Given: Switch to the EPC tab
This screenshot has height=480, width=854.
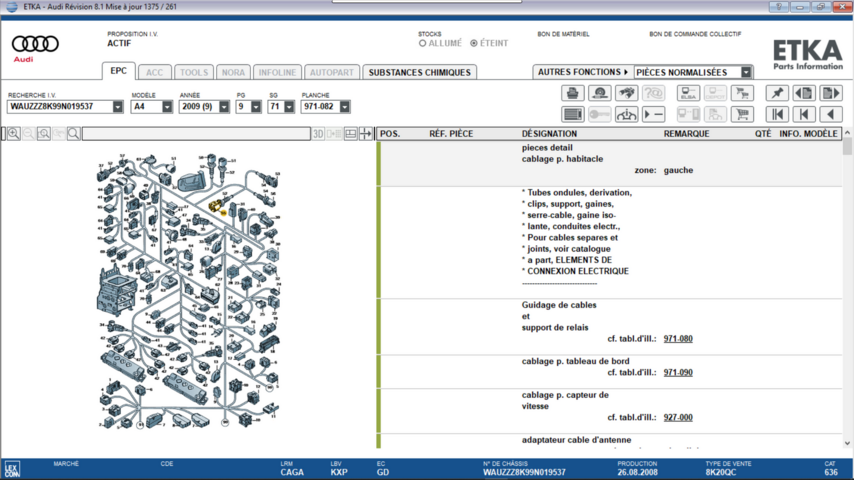Looking at the screenshot, I should 118,71.
